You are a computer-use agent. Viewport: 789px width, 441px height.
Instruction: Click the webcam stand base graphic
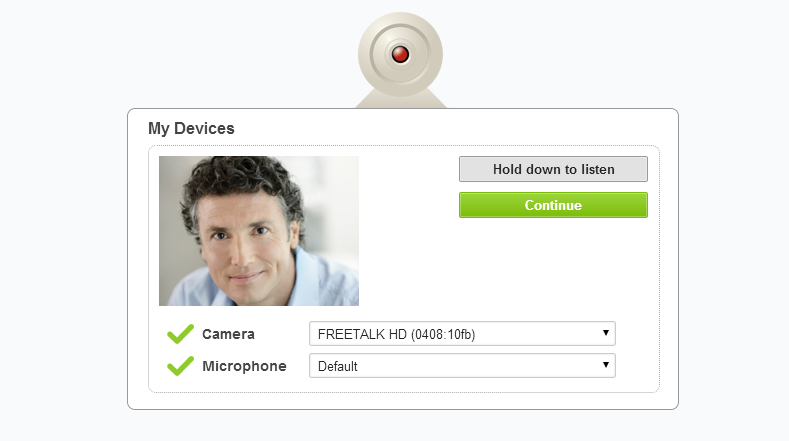(400, 100)
